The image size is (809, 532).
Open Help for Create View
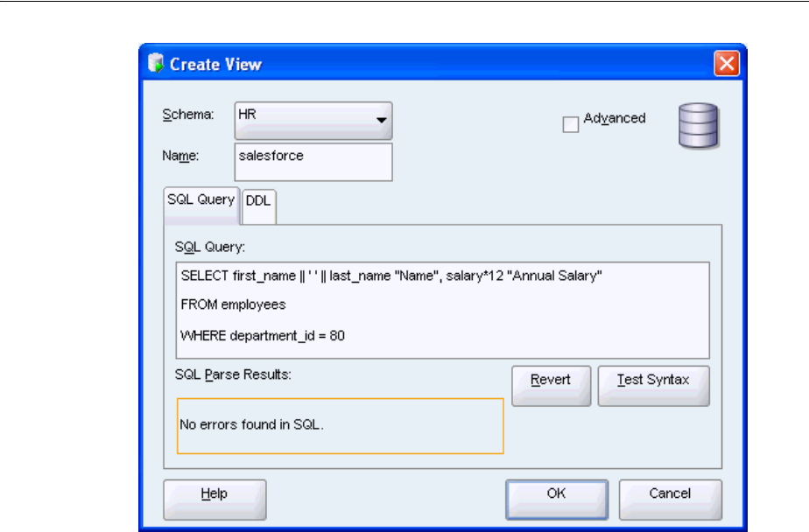click(215, 499)
